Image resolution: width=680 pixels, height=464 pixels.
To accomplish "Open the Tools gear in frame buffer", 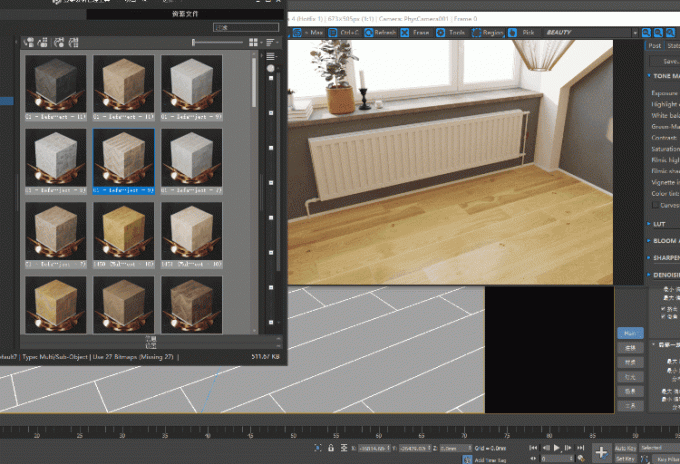I will (x=440, y=33).
